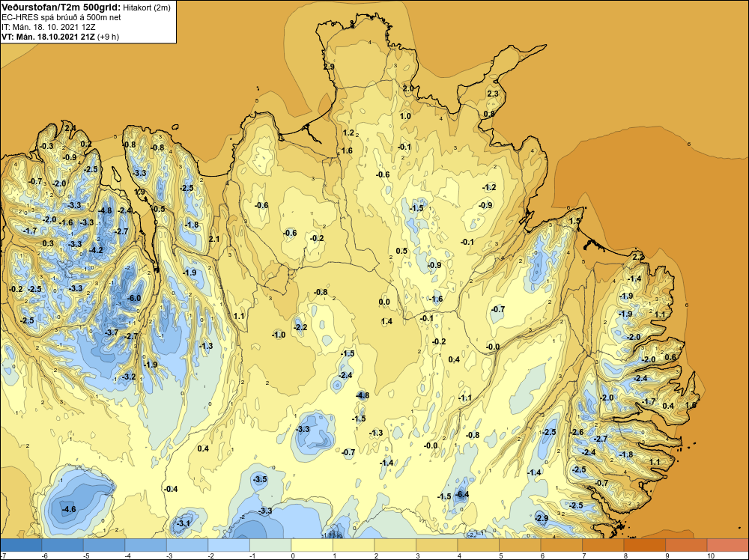Click the legend color between -4 and -3
The height and width of the screenshot is (560, 749).
pos(146,545)
